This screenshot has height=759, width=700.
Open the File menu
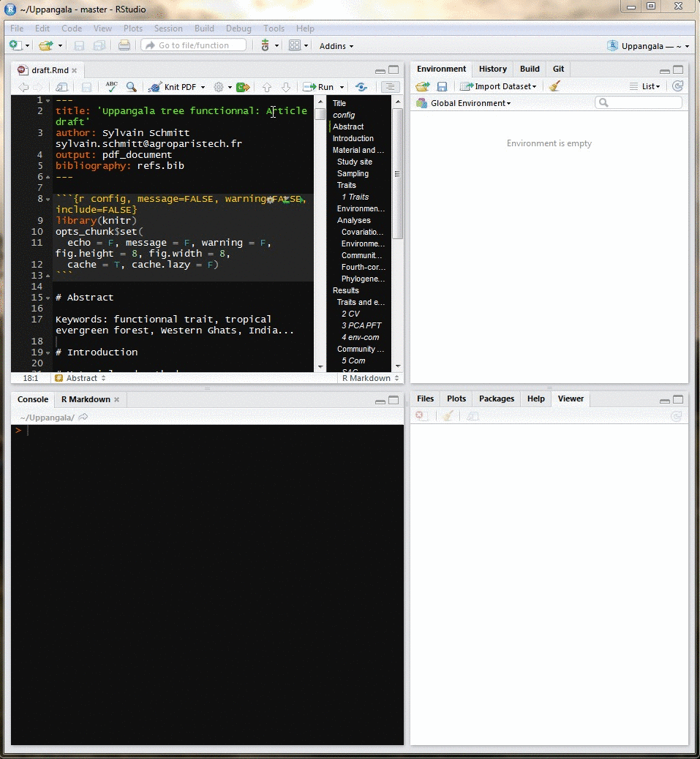[x=17, y=29]
